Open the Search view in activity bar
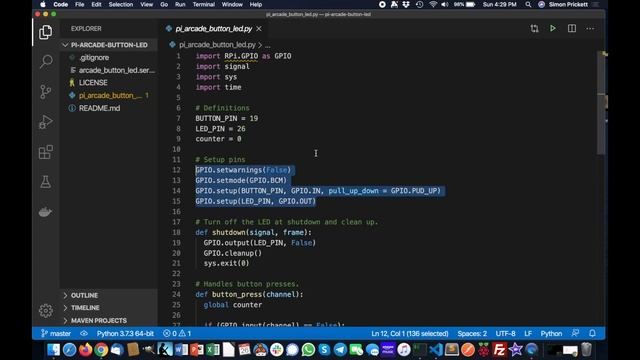The height and width of the screenshot is (360, 640). (x=46, y=62)
